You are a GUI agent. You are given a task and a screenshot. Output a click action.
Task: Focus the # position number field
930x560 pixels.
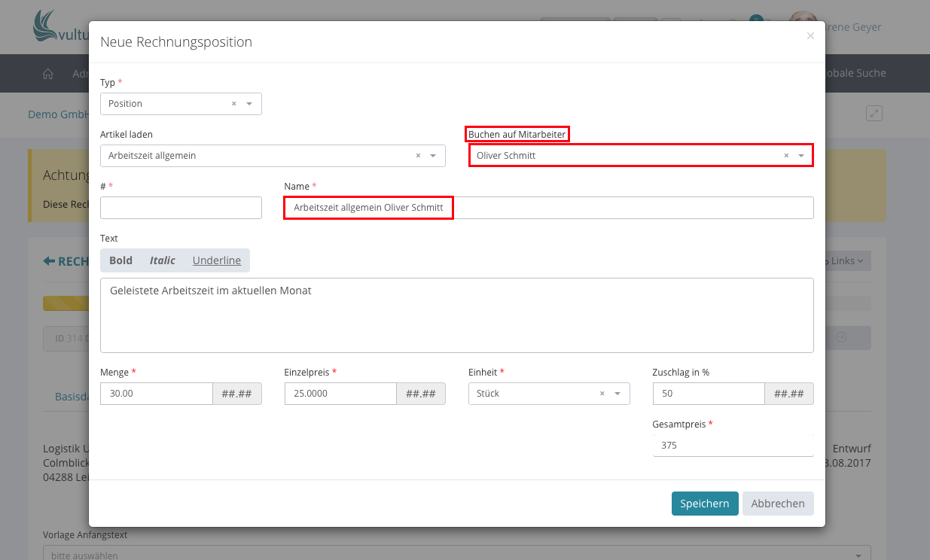[181, 208]
